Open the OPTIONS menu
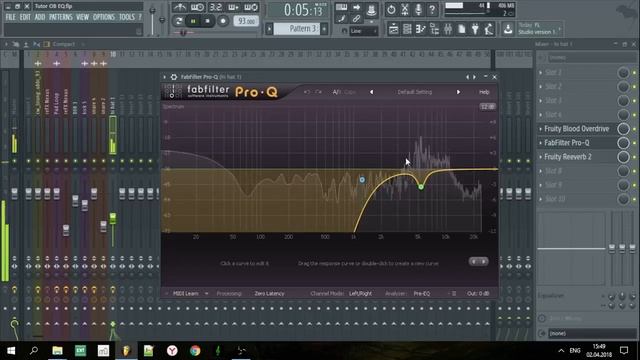Image resolution: width=640 pixels, height=360 pixels. (104, 17)
